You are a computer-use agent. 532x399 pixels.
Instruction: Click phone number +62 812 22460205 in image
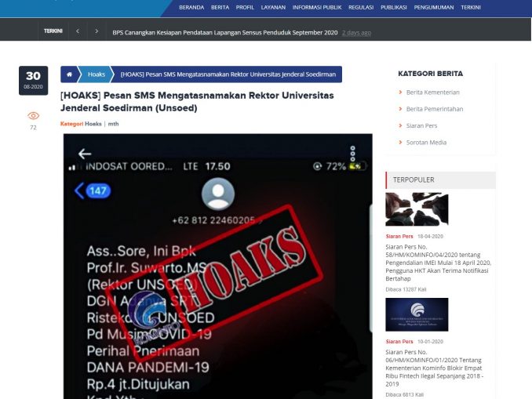(x=213, y=221)
